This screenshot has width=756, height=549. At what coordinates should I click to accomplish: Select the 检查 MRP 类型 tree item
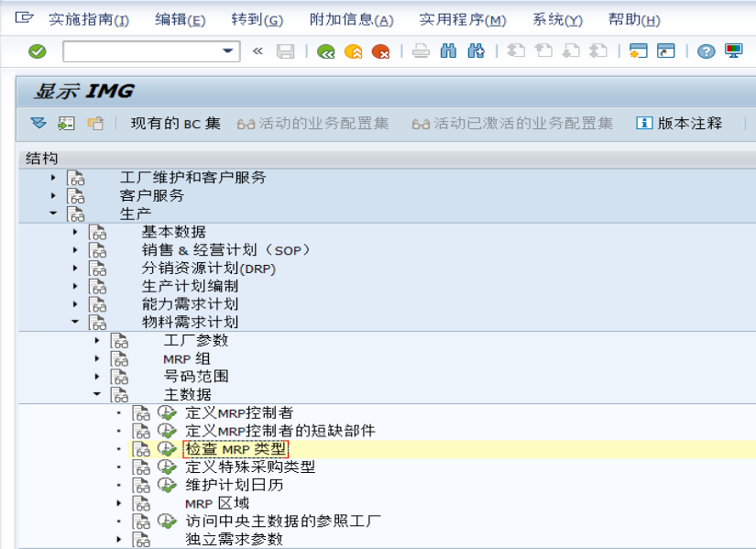coord(236,449)
